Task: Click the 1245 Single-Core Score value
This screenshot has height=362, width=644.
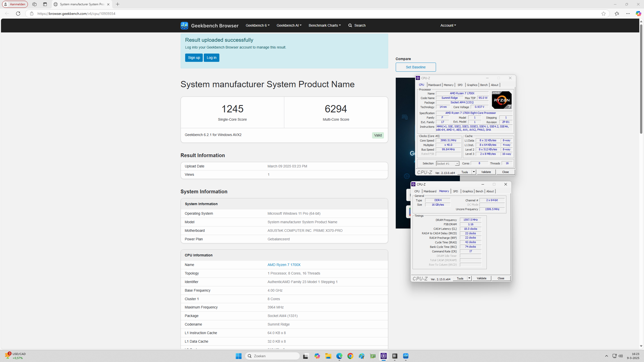Action: 232,109
